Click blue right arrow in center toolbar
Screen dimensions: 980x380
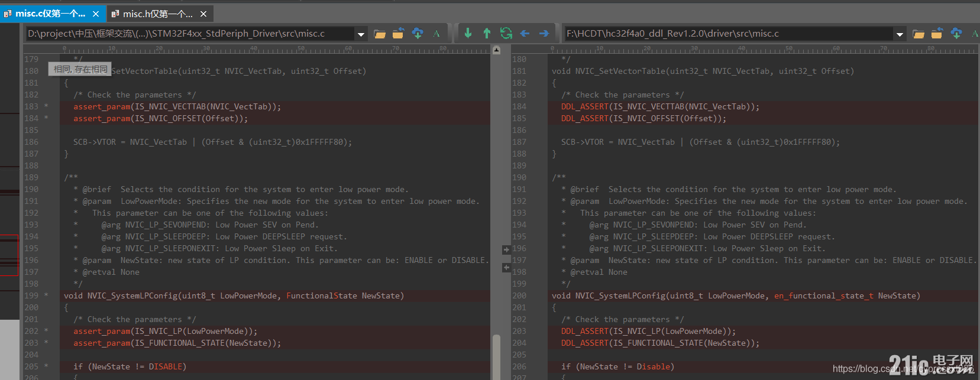[544, 33]
